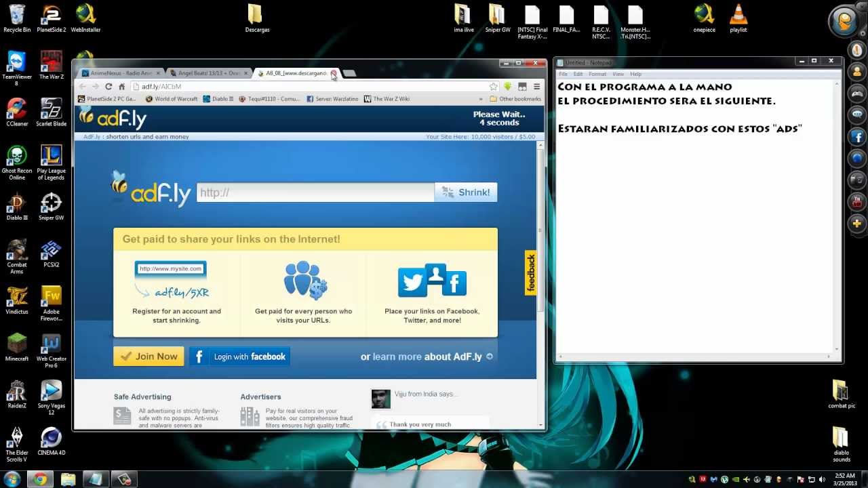The height and width of the screenshot is (488, 868).
Task: Bookmark this page with the star icon
Action: tap(493, 87)
